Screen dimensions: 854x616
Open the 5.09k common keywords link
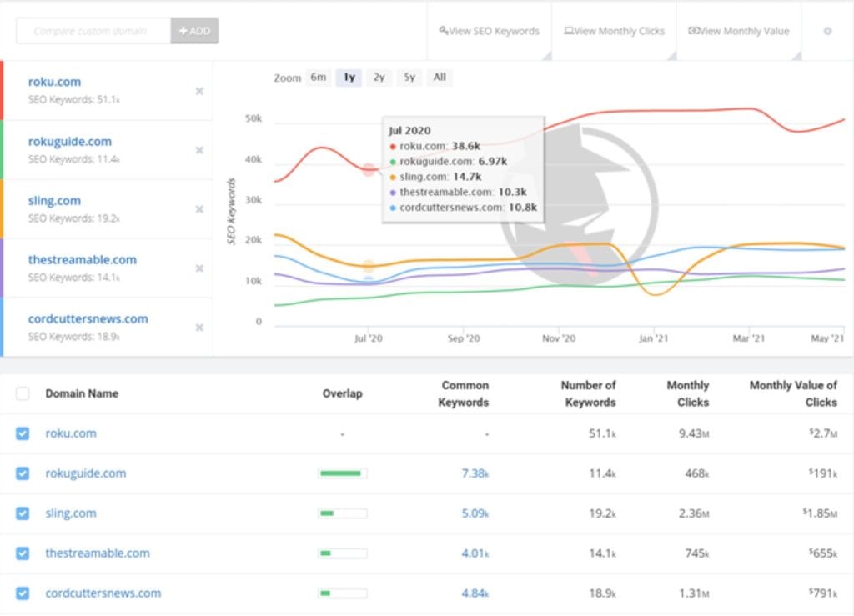point(475,513)
